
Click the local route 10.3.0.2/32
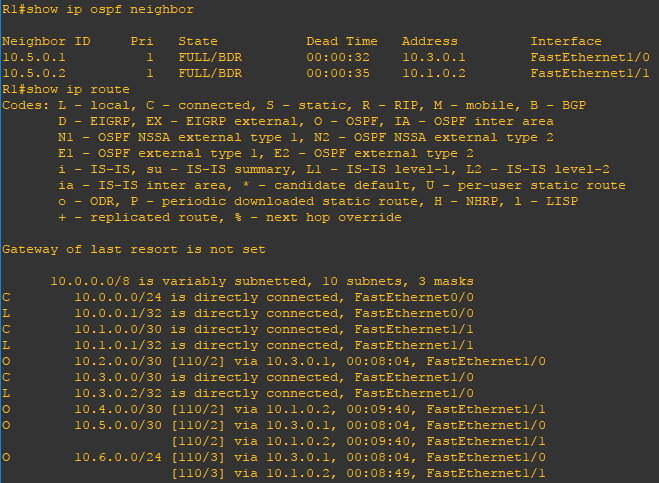point(238,393)
